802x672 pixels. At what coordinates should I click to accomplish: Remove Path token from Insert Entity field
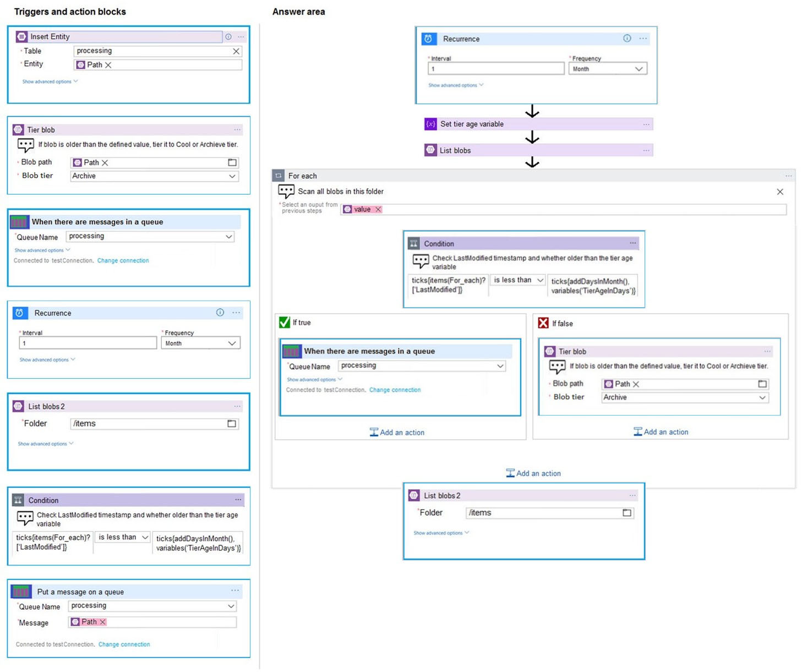tap(108, 65)
